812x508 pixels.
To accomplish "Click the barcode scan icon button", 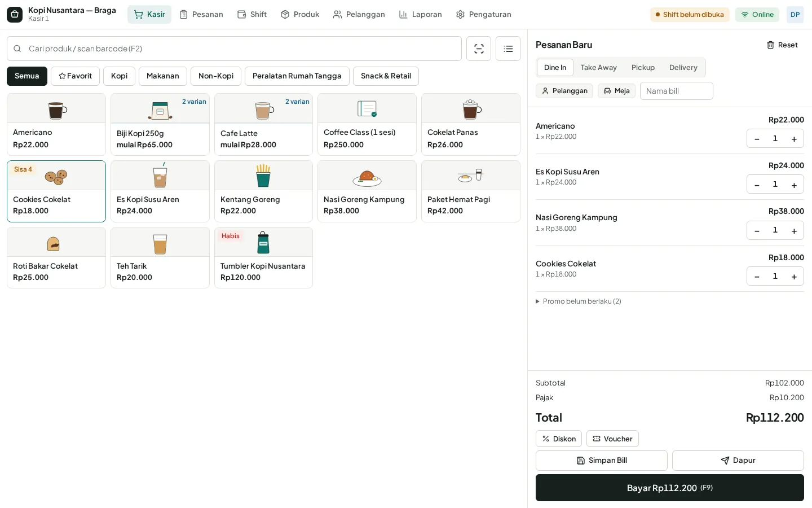I will coord(479,49).
